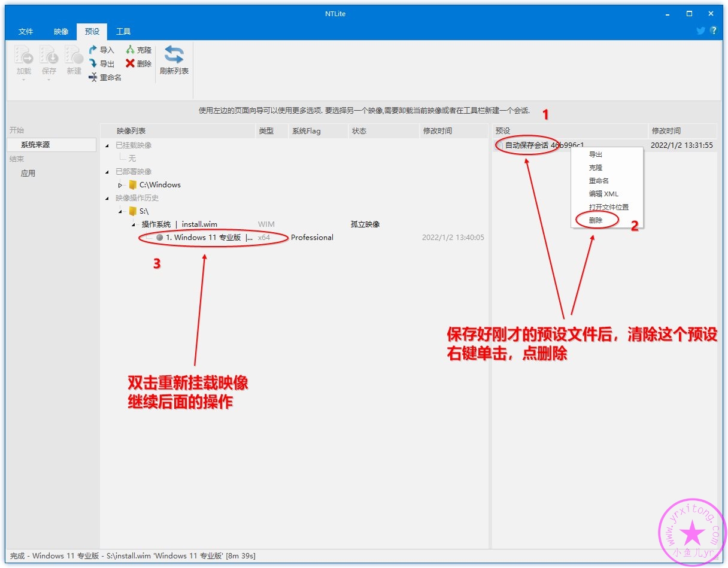Click the 克隆 clone toolbar button

click(139, 50)
